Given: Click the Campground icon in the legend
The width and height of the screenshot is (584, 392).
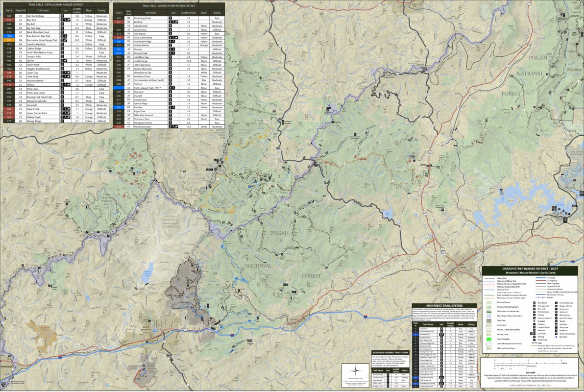Looking at the screenshot, I should (x=534, y=306).
